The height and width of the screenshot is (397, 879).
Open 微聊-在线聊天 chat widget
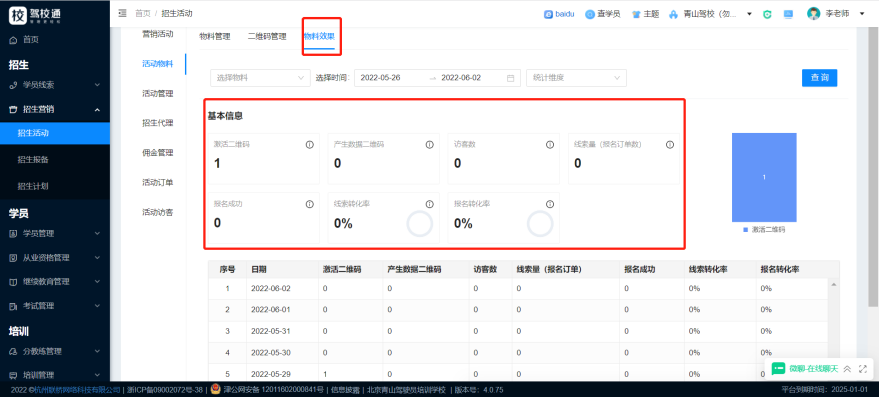(805, 369)
